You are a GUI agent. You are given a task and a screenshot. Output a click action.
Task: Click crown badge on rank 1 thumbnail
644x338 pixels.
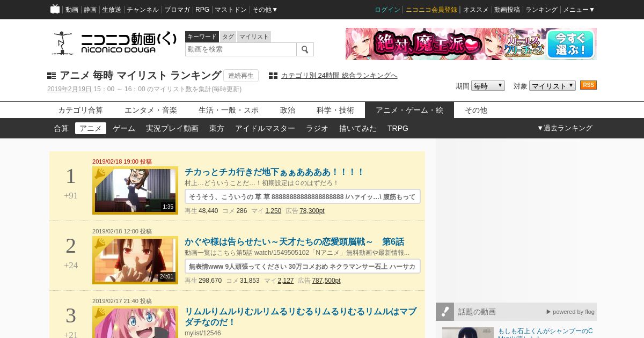(100, 174)
